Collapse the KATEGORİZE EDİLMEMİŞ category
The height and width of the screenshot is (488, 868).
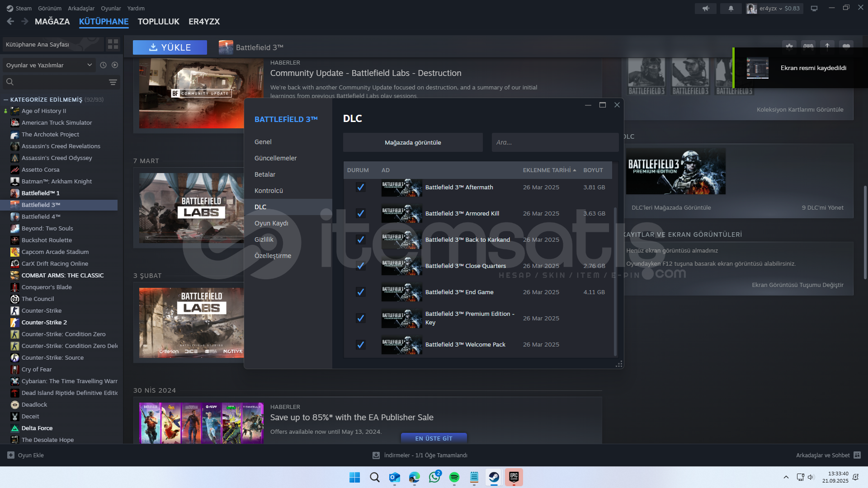click(x=6, y=99)
